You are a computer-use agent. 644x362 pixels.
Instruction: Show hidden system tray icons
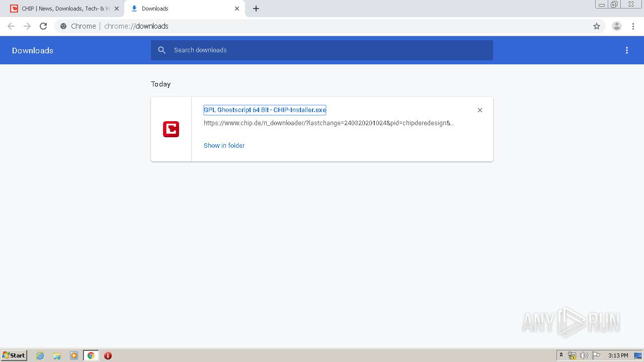pyautogui.click(x=561, y=355)
